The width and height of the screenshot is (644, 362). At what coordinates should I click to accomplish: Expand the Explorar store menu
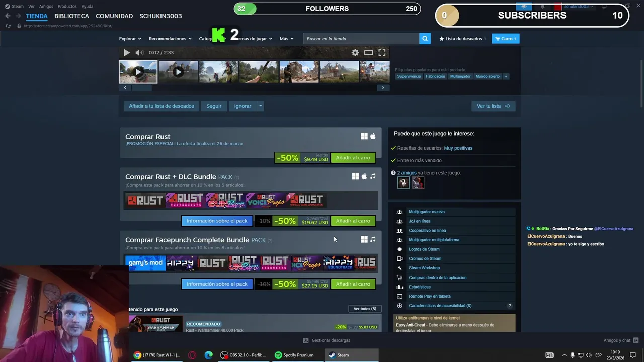[130, 39]
